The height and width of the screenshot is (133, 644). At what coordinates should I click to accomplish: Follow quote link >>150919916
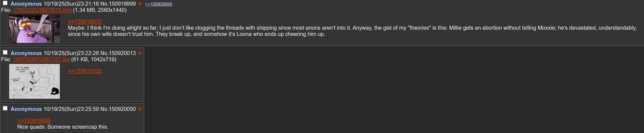click(x=85, y=22)
